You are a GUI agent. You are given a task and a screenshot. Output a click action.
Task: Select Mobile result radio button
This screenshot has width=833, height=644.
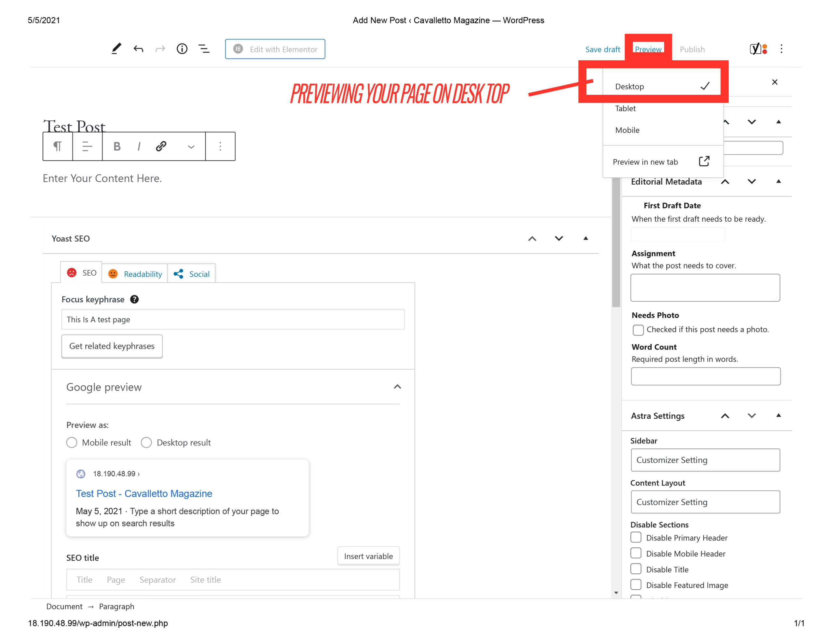72,442
